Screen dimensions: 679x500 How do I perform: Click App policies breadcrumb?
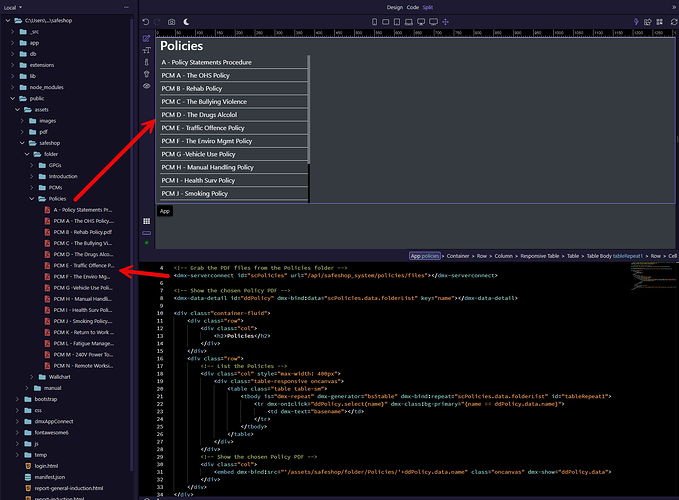(425, 256)
